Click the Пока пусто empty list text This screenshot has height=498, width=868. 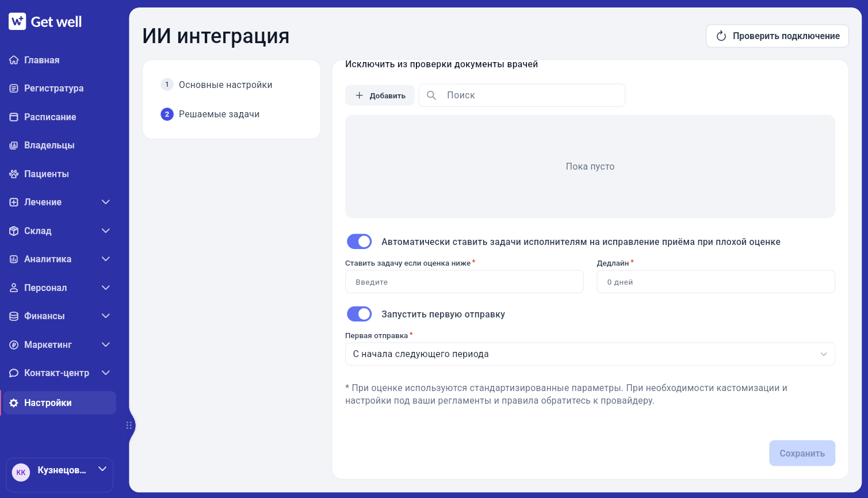coord(590,166)
